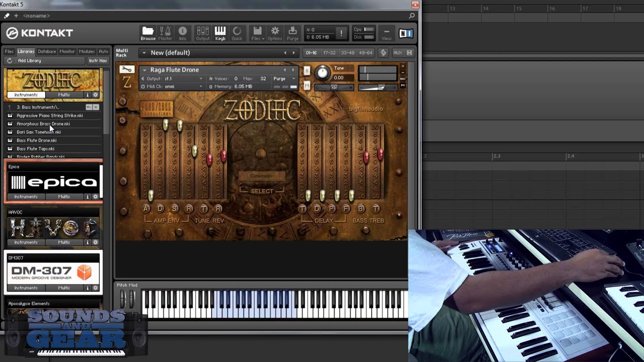Toggle the amp envelope A button
Viewport: 644px width, 362px height.
146,209
